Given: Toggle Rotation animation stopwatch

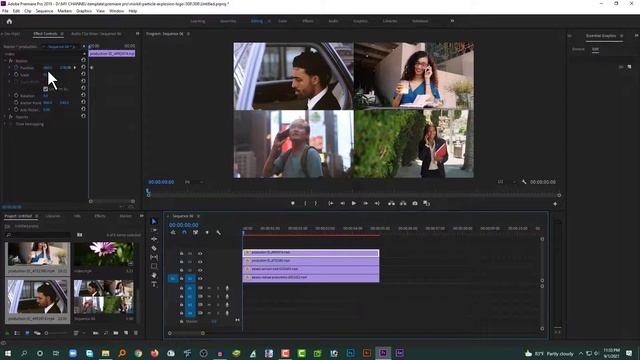Looking at the screenshot, I should point(16,96).
